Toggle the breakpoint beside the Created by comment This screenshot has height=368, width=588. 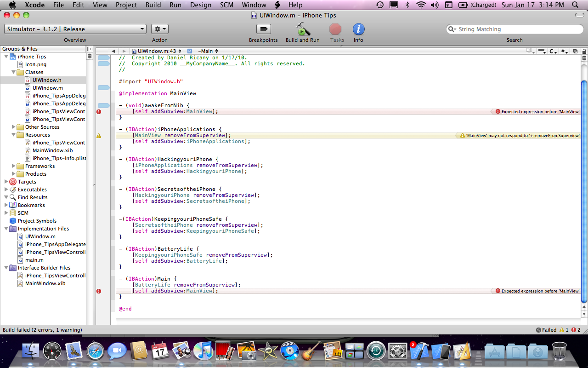[x=104, y=57]
